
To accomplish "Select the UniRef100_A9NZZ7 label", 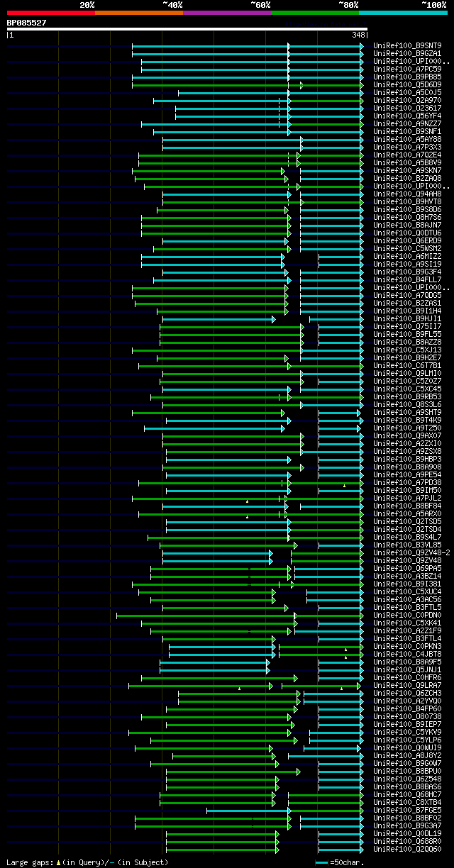I will [407, 123].
